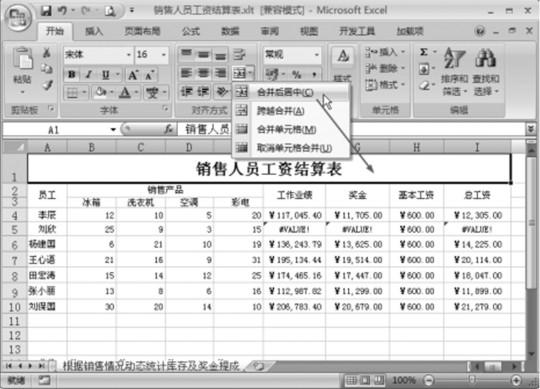Increase the indent
Image resolution: width=540 pixels, height=389 pixels.
(x=203, y=92)
